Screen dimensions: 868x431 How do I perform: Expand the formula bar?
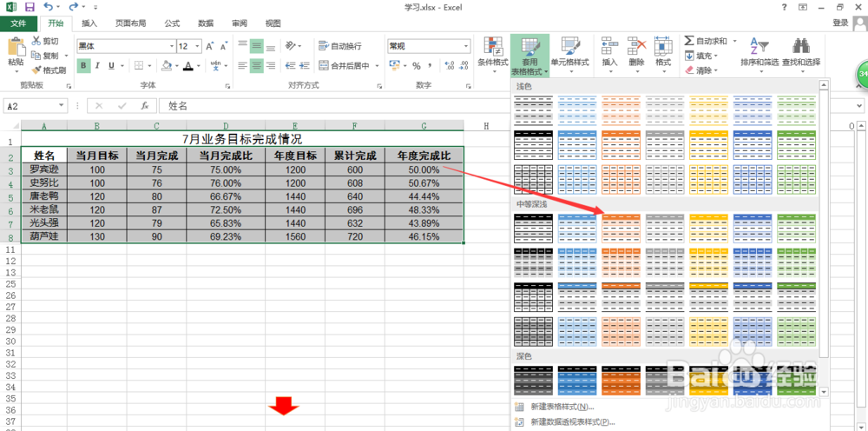click(859, 106)
